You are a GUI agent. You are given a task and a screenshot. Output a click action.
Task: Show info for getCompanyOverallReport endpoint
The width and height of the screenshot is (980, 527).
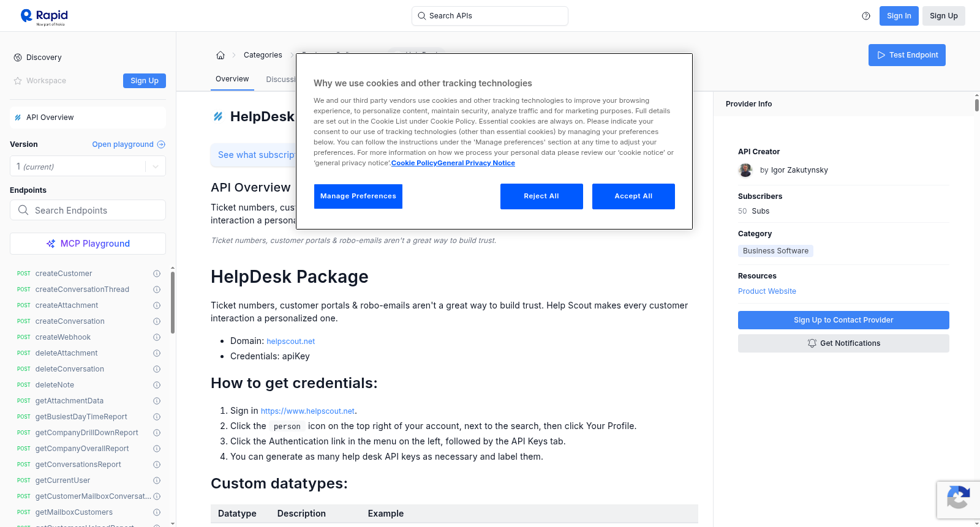tap(157, 449)
